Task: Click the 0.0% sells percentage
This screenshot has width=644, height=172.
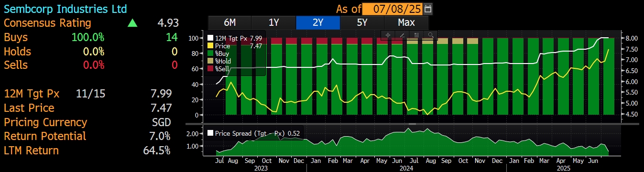Action: click(x=93, y=65)
